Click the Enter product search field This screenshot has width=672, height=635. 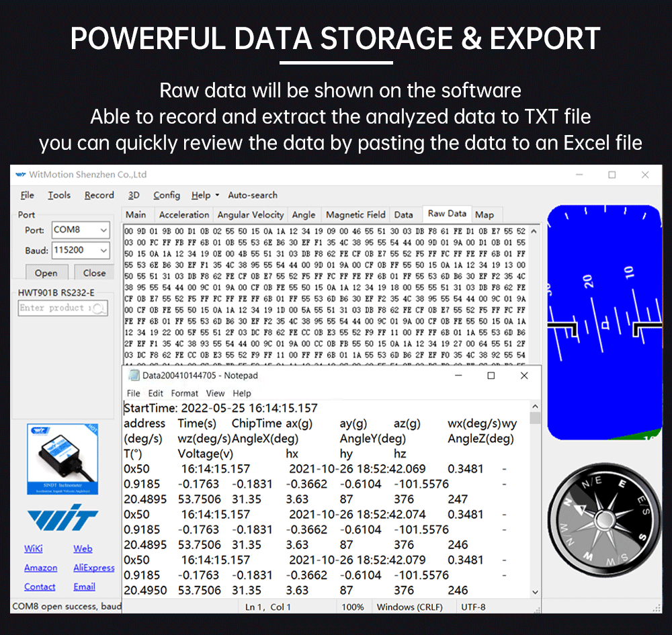[x=62, y=308]
